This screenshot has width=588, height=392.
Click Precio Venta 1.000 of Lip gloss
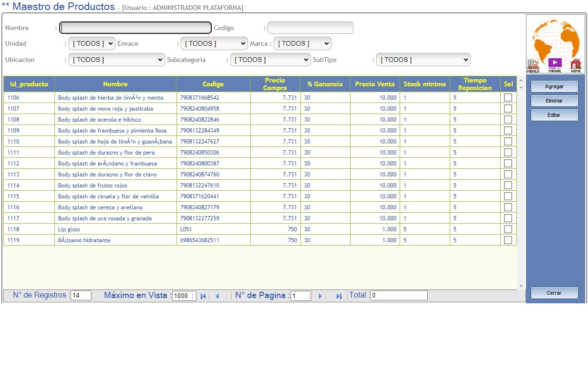point(388,229)
